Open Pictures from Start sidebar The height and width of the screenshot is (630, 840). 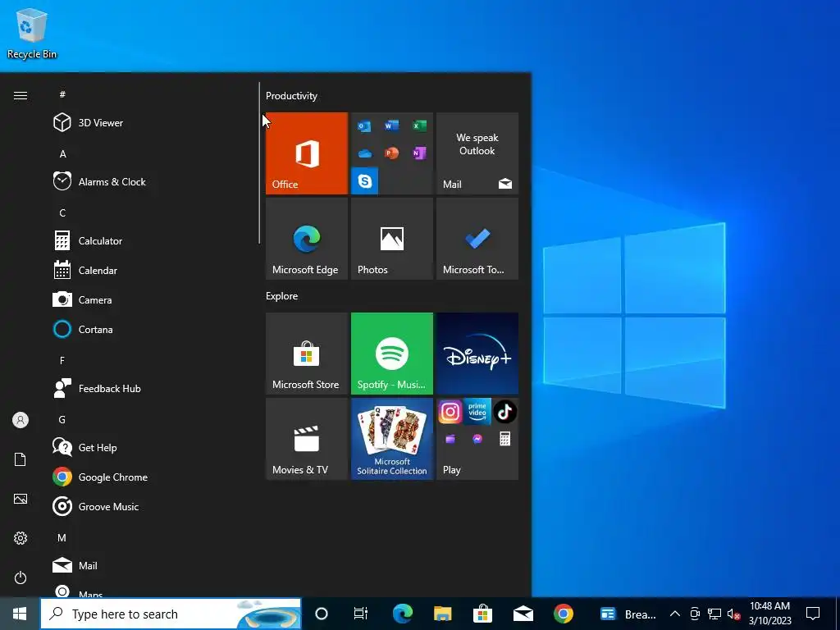point(21,500)
